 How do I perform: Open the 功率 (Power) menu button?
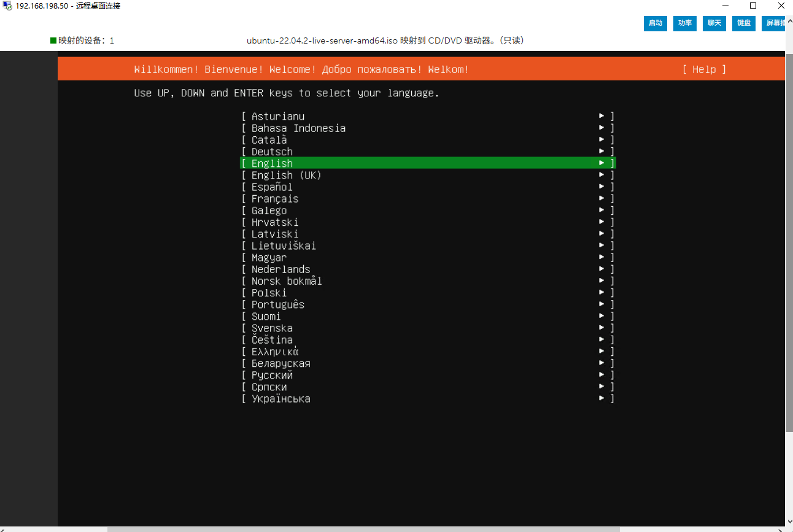685,23
